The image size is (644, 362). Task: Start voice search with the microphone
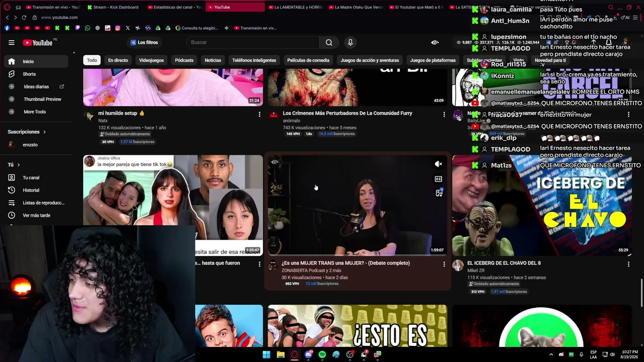coord(350,43)
